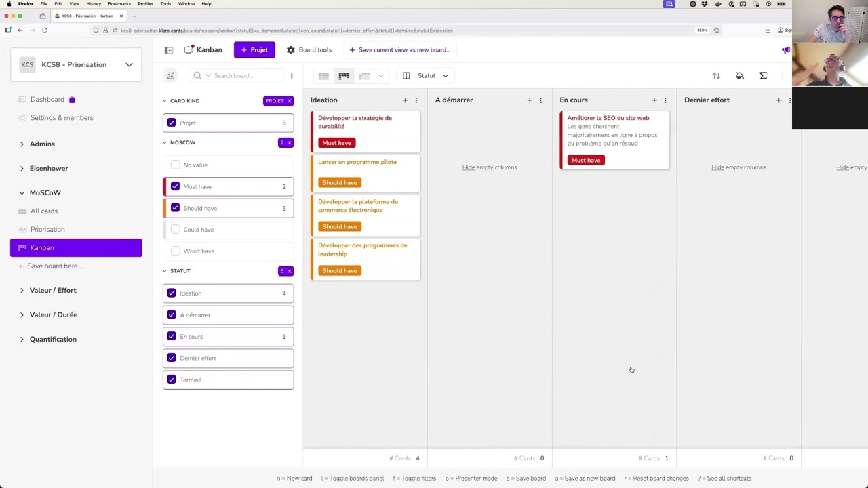Click the filter settings icon
Viewport: 868px width, 488px height.
pyautogui.click(x=170, y=76)
